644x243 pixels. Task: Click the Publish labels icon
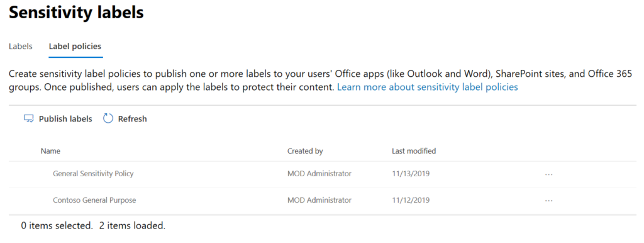coord(29,119)
